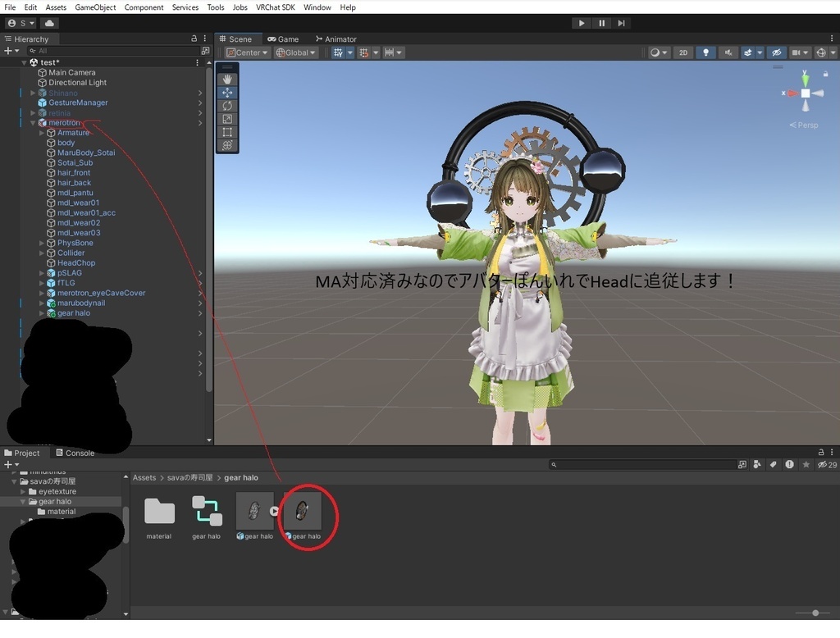Search by import log type

click(x=790, y=464)
